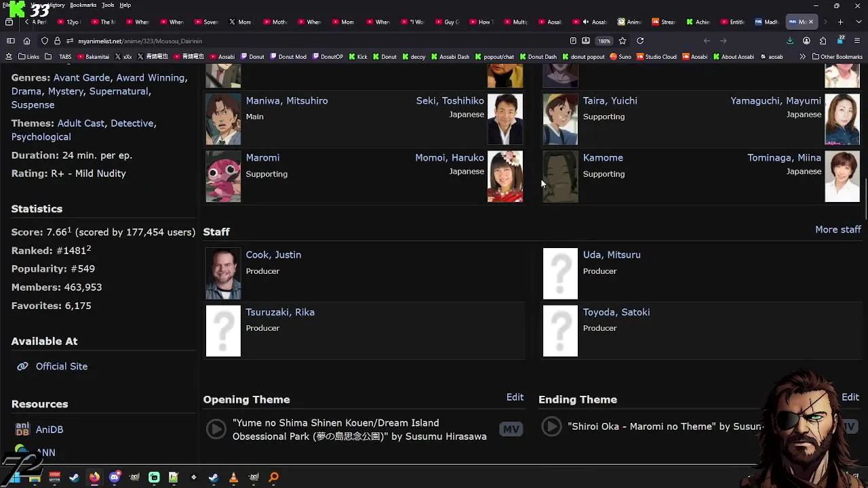The height and width of the screenshot is (488, 868).
Task: Open the Suno bookmark
Action: (620, 57)
